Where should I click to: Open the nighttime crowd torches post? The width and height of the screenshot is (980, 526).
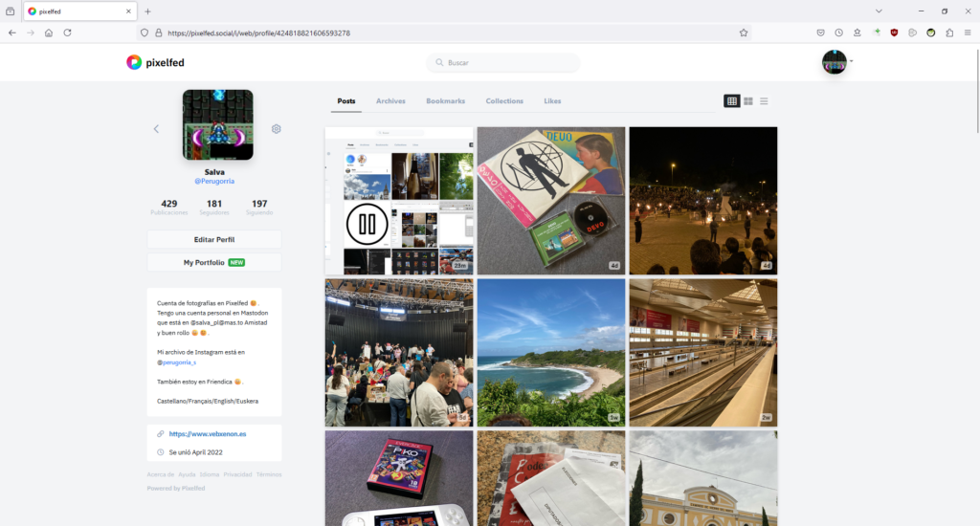coord(703,201)
